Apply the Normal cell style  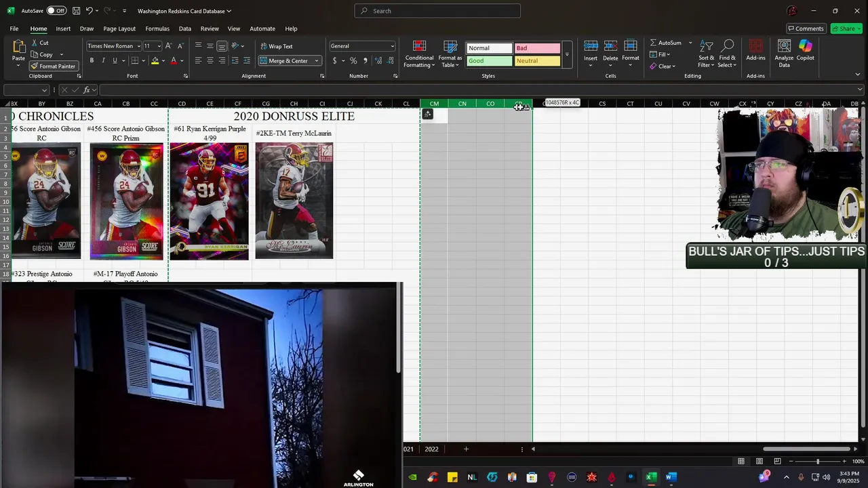489,48
